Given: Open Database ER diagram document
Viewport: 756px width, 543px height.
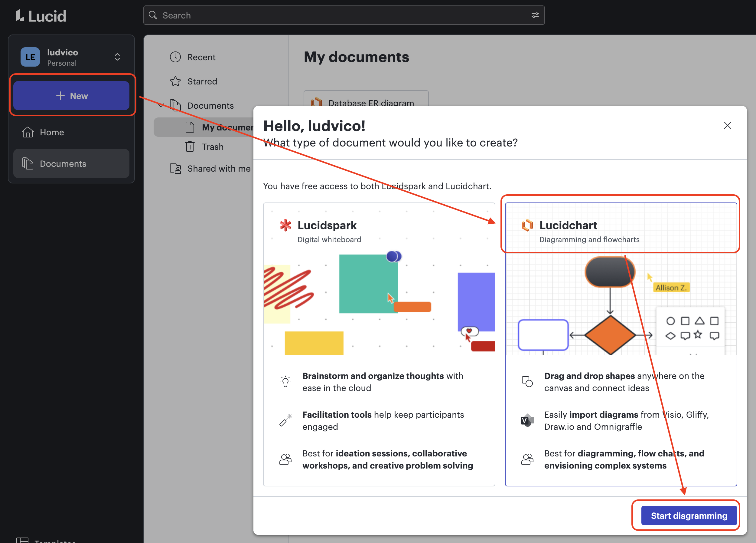Looking at the screenshot, I should [366, 99].
